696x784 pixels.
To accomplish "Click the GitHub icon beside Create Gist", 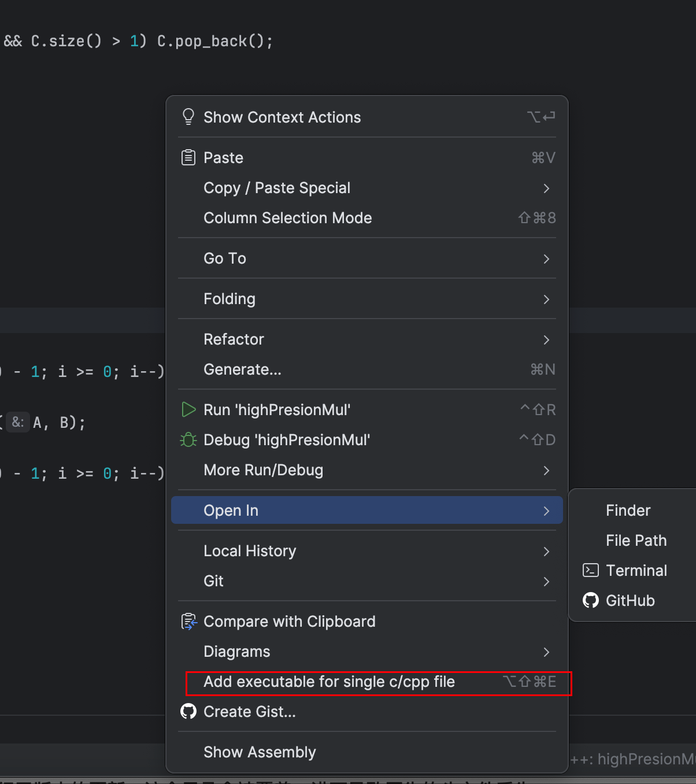I will [188, 711].
